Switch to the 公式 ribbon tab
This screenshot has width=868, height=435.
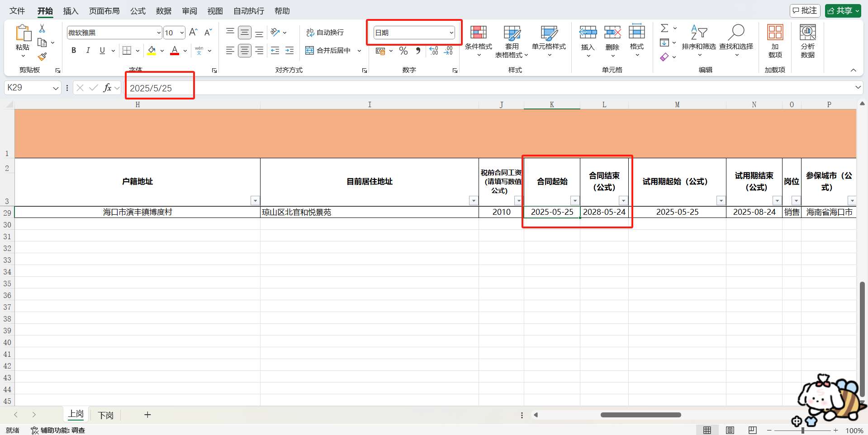pos(138,10)
